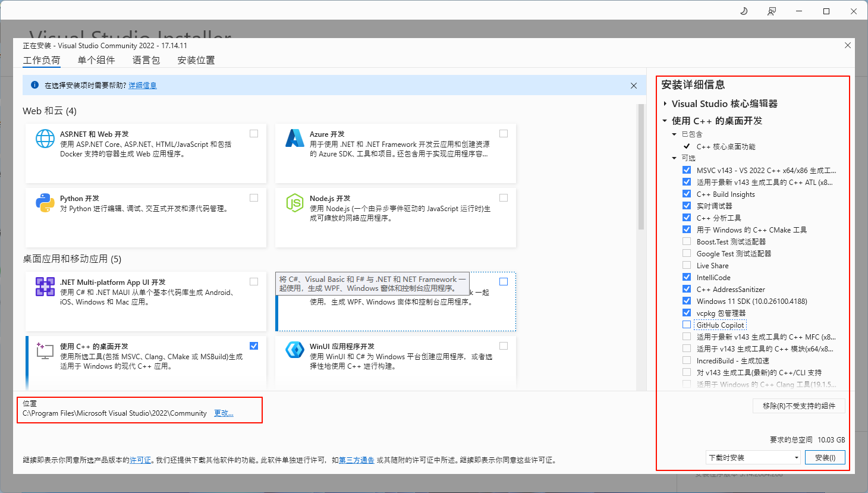Click the WinUI application development icon
Screen dimensions: 868x493
pyautogui.click(x=295, y=350)
